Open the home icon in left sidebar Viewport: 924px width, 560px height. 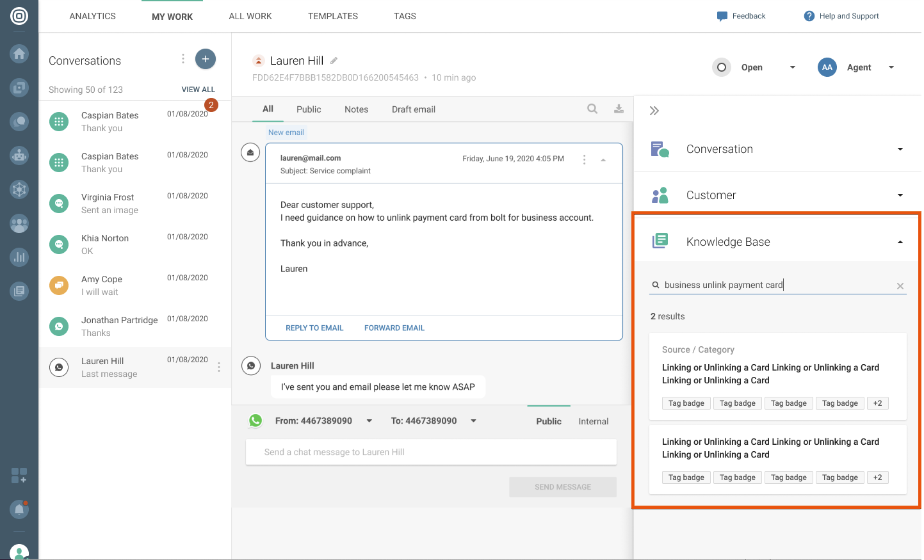[19, 54]
